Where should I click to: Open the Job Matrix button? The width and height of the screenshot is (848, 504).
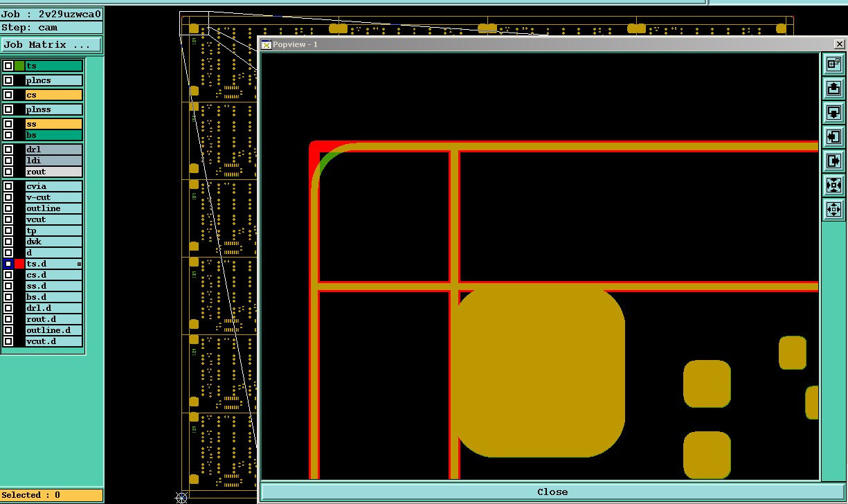click(x=51, y=44)
